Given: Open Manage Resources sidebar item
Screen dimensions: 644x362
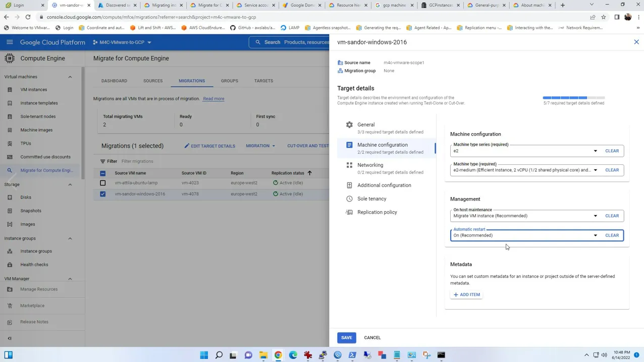Looking at the screenshot, I should [39, 289].
